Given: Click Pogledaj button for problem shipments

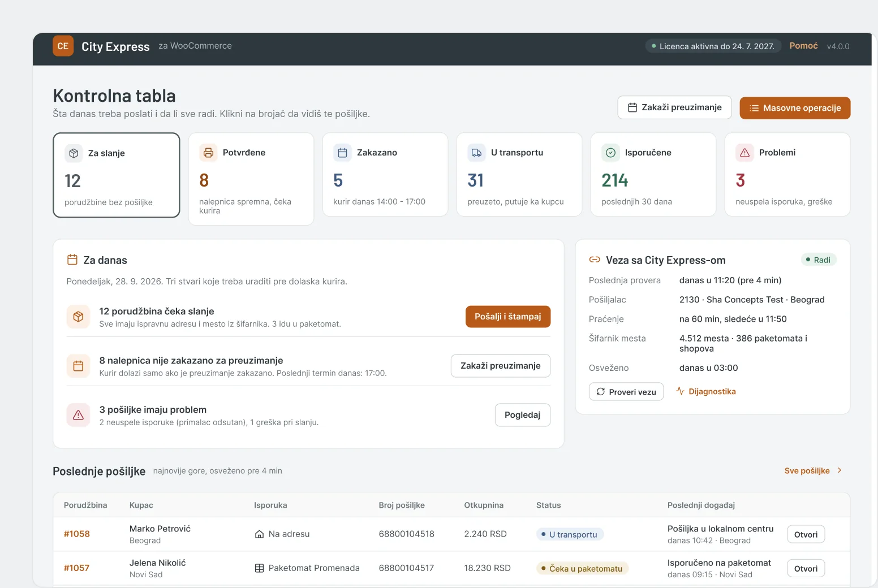Looking at the screenshot, I should (523, 415).
